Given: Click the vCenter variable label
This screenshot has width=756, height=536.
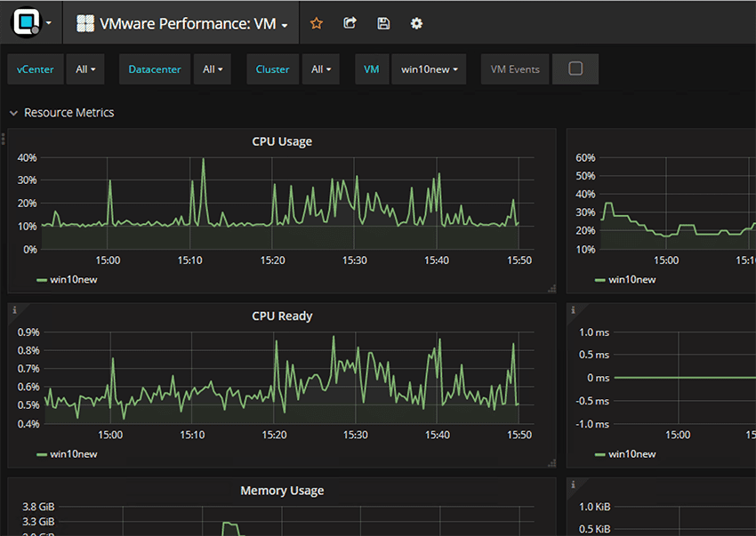Looking at the screenshot, I should coord(36,69).
